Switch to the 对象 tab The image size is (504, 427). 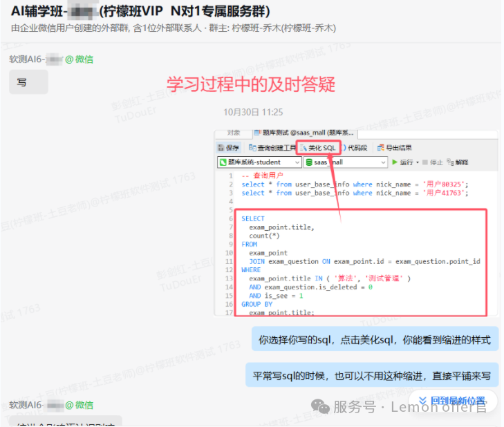click(234, 133)
